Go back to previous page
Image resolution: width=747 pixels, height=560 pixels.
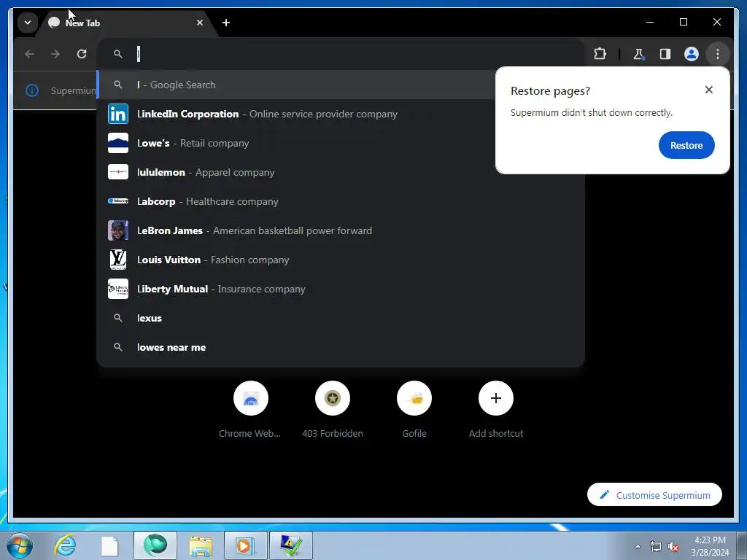pyautogui.click(x=29, y=54)
